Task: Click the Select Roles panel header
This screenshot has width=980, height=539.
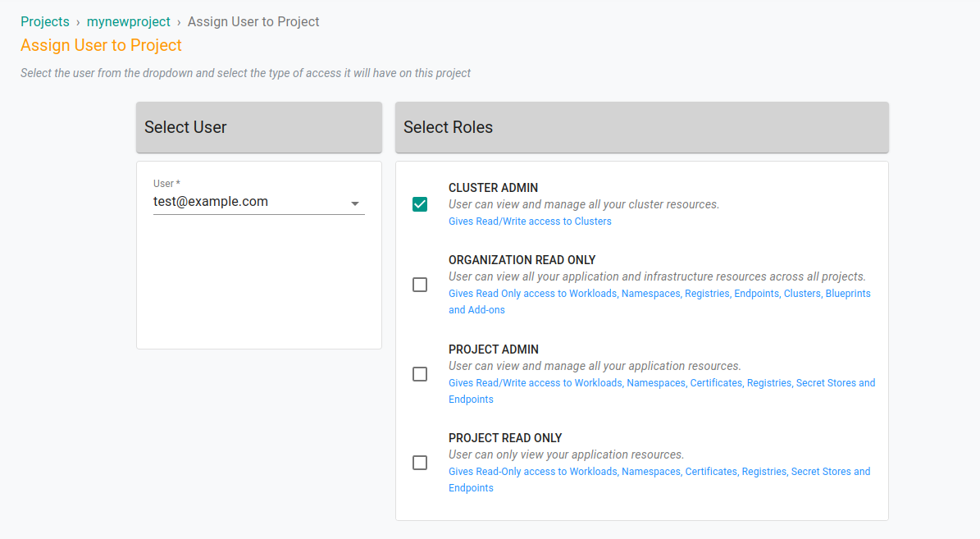Action: pyautogui.click(x=642, y=127)
